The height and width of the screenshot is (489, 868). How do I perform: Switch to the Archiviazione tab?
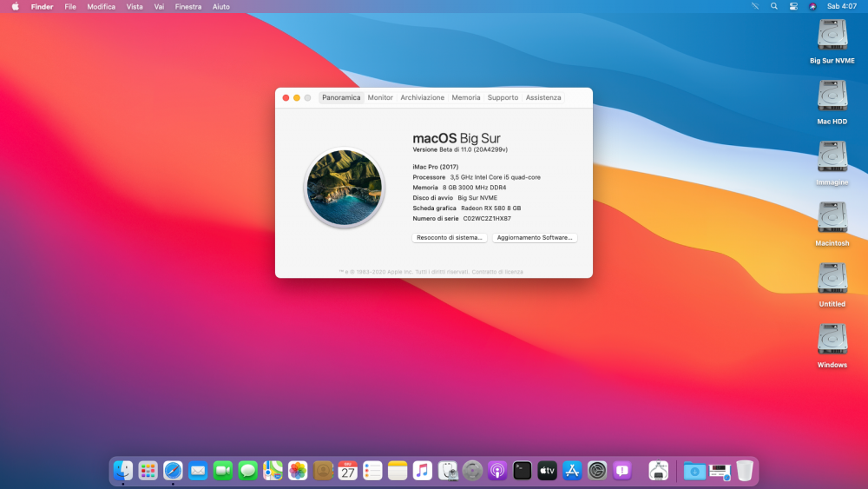click(x=423, y=97)
